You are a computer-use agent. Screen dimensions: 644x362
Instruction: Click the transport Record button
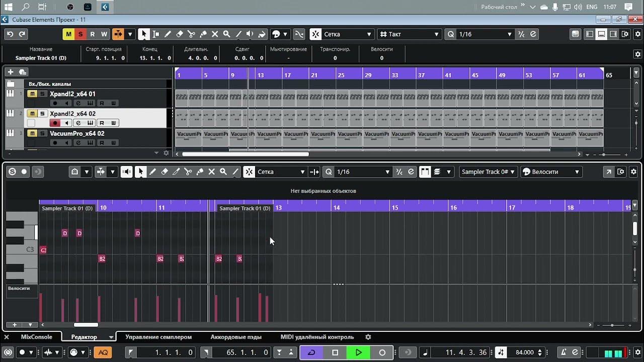tap(382, 352)
